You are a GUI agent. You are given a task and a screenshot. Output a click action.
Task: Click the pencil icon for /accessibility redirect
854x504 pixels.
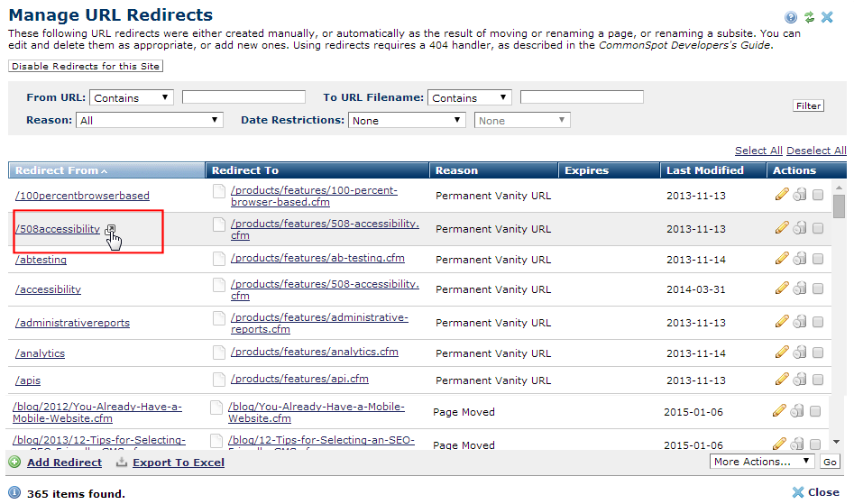(x=782, y=289)
